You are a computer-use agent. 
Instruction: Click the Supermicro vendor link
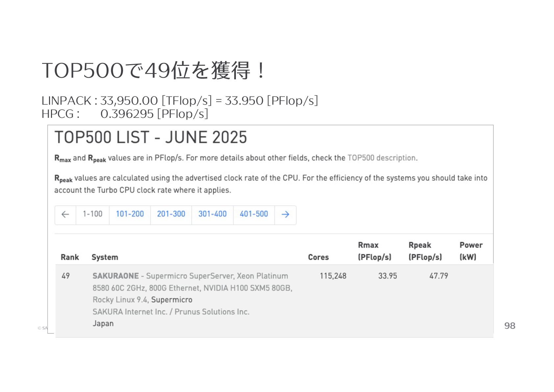tap(172, 300)
